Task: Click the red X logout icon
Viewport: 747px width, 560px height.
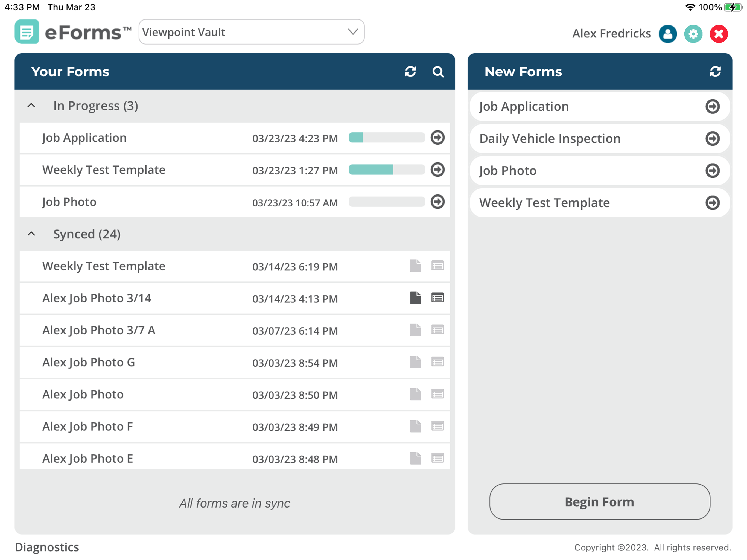Action: click(x=719, y=34)
